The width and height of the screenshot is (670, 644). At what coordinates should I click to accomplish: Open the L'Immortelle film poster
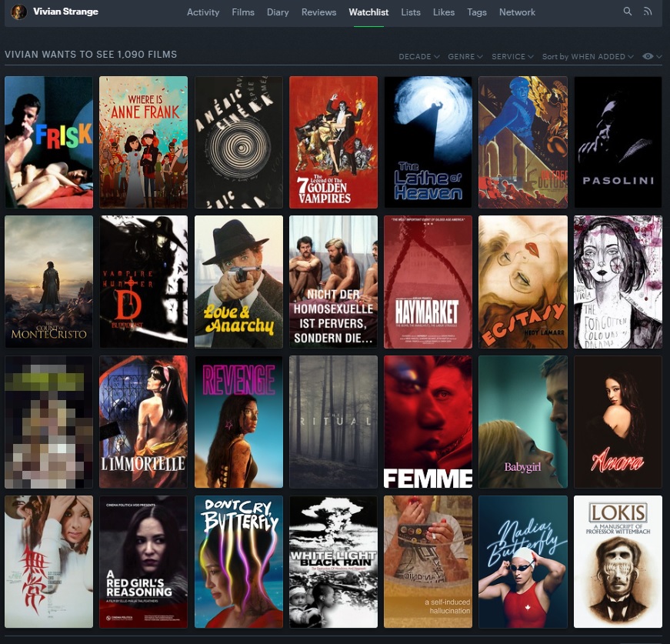144,422
